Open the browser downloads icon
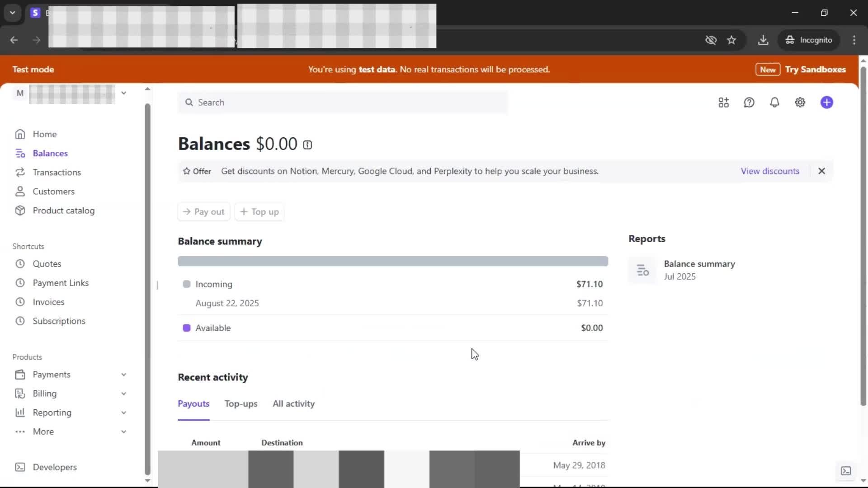This screenshot has height=488, width=868. [763, 40]
